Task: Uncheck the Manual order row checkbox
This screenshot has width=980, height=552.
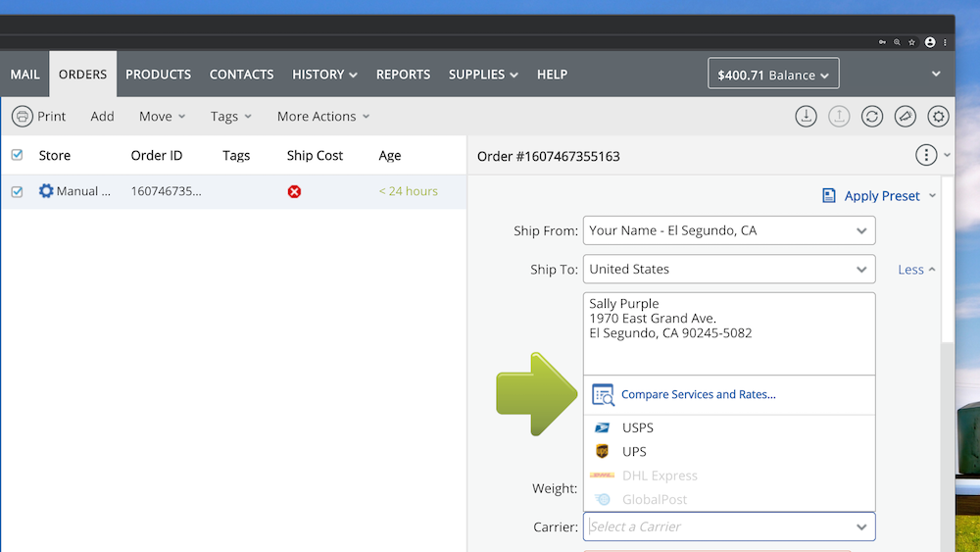Action: click(x=17, y=191)
